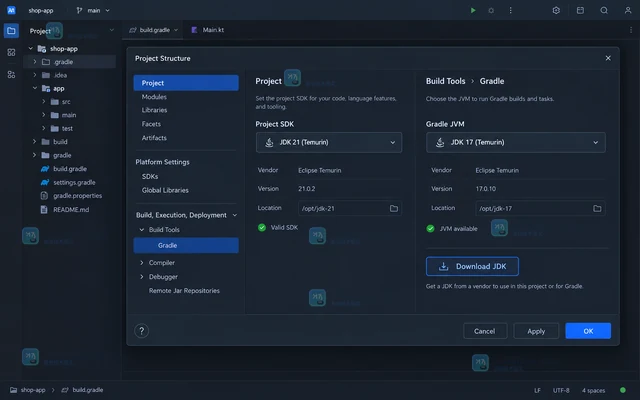This screenshot has height=400, width=640.
Task: Switch to the build.gradle editor tab
Action: (x=153, y=30)
